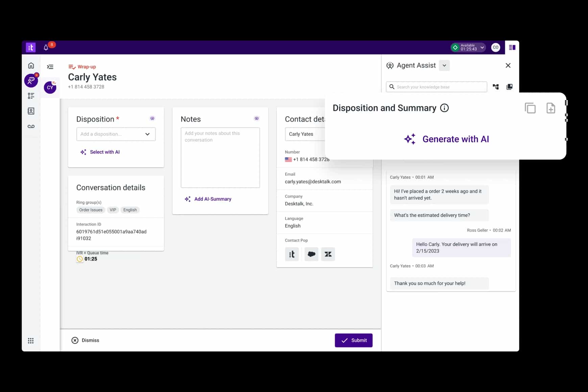Go to the Home sidebar icon
The width and height of the screenshot is (588, 392).
[31, 66]
